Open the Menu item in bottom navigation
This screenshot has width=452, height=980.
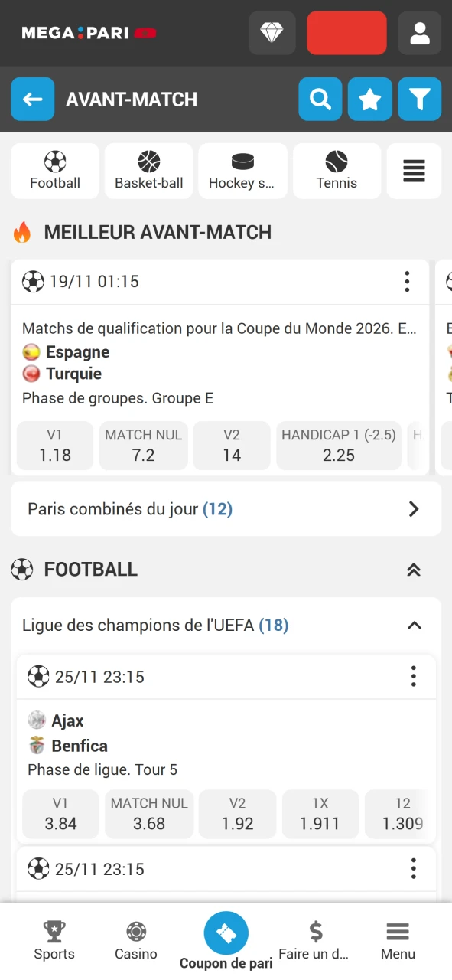(397, 940)
